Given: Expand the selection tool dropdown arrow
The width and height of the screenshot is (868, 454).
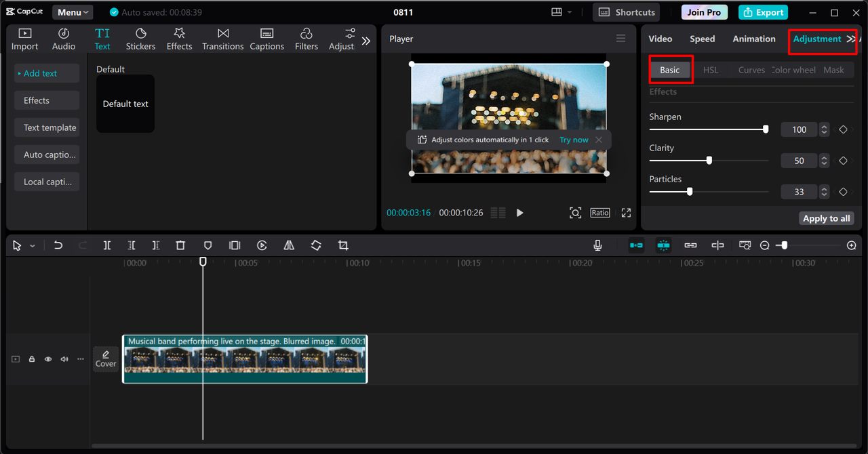Looking at the screenshot, I should coord(33,246).
